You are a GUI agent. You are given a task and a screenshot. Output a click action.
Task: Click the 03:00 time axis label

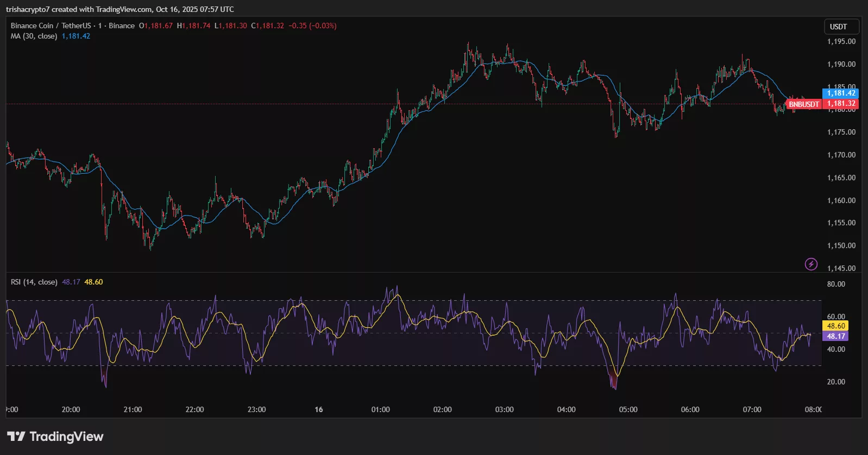click(x=504, y=409)
